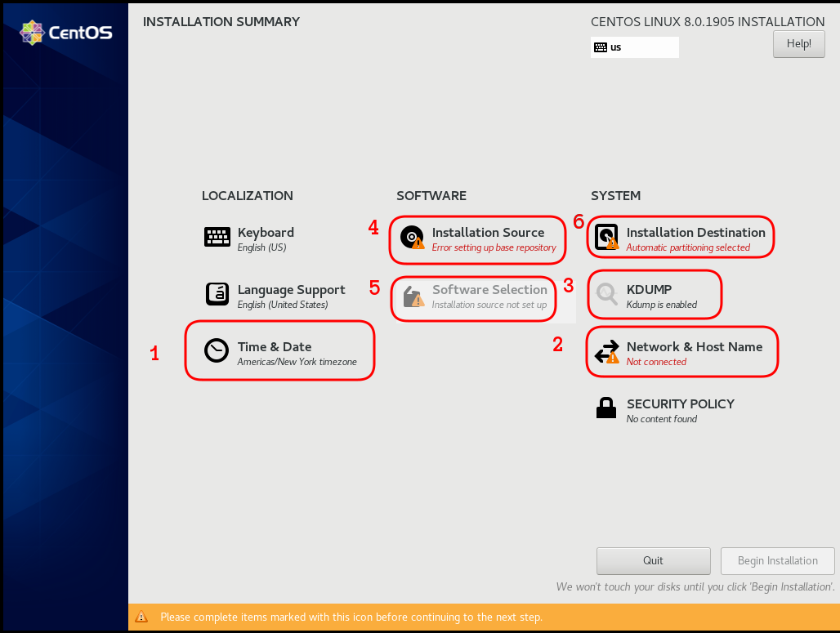Click the Software Selection package icon
The height and width of the screenshot is (633, 840).
coord(411,297)
